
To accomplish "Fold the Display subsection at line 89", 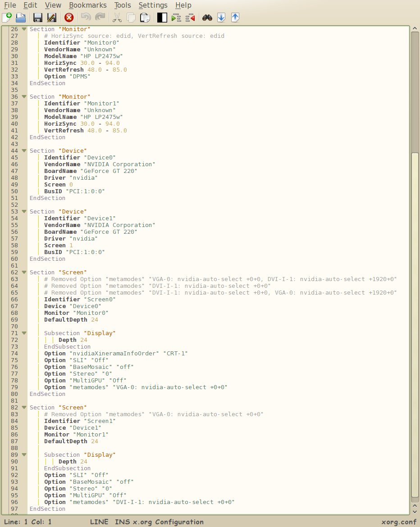I will pyautogui.click(x=24, y=455).
